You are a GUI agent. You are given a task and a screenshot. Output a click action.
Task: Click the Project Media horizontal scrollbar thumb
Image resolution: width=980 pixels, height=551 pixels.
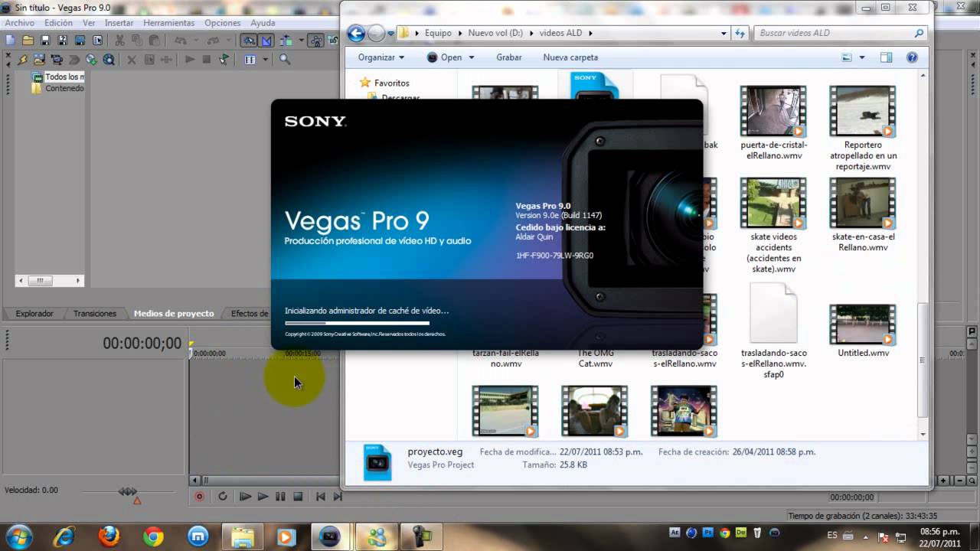coord(40,281)
